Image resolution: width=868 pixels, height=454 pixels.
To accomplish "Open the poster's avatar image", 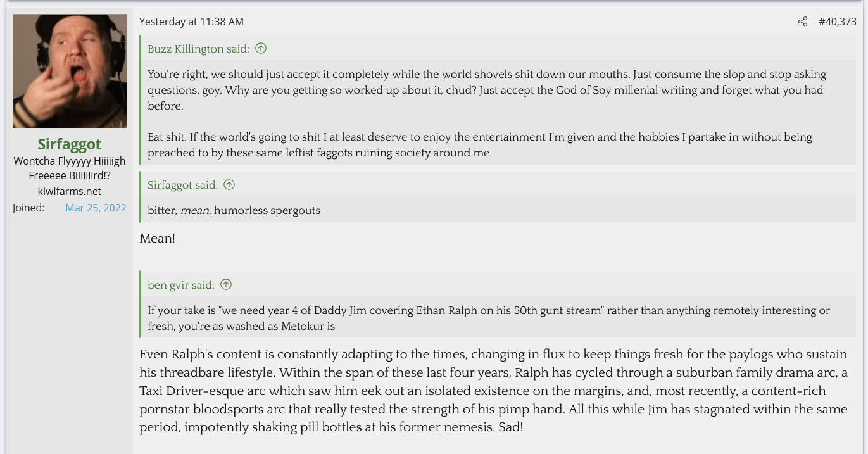I will coord(70,71).
